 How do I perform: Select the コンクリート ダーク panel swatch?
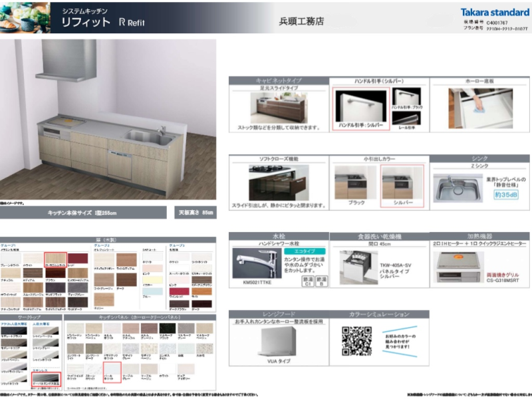pyautogui.click(x=94, y=348)
